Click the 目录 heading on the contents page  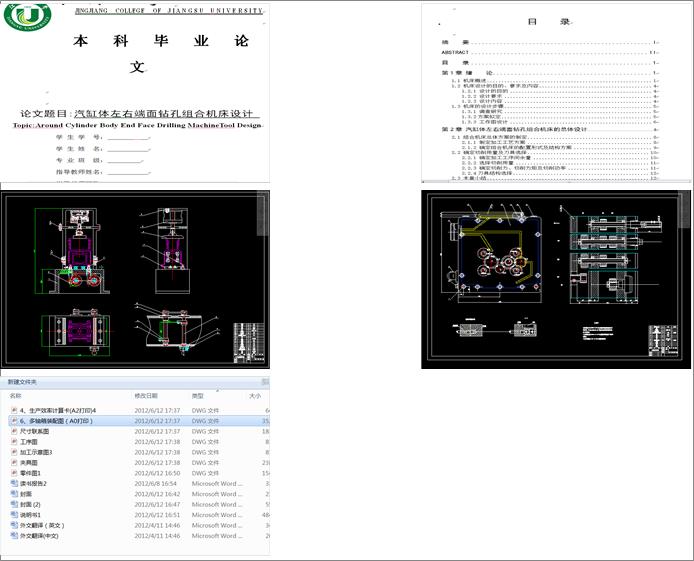(x=549, y=21)
